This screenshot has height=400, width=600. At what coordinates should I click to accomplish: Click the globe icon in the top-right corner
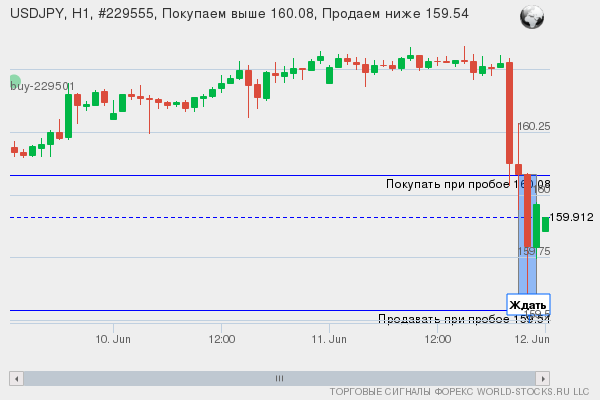[532, 17]
